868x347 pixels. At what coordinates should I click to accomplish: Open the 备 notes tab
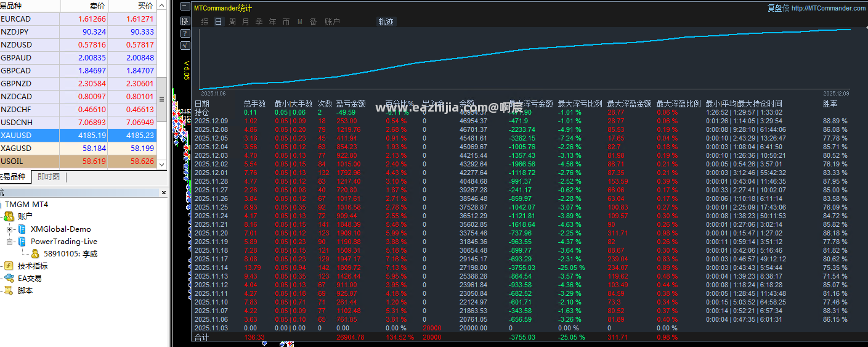313,22
